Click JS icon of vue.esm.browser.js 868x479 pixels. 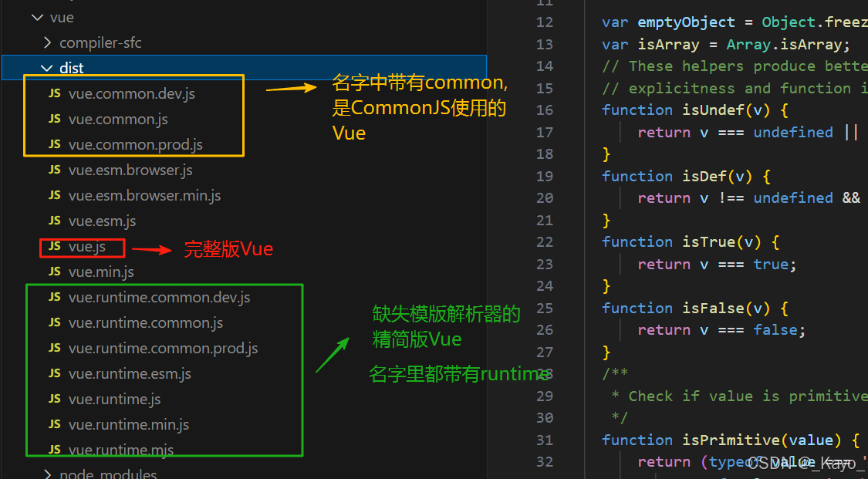[54, 170]
